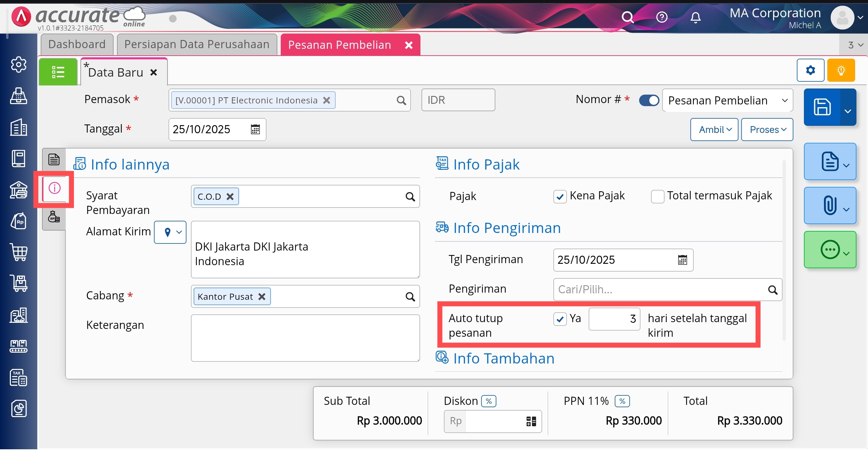Expand the Proses dropdown
868x452 pixels.
pos(767,130)
